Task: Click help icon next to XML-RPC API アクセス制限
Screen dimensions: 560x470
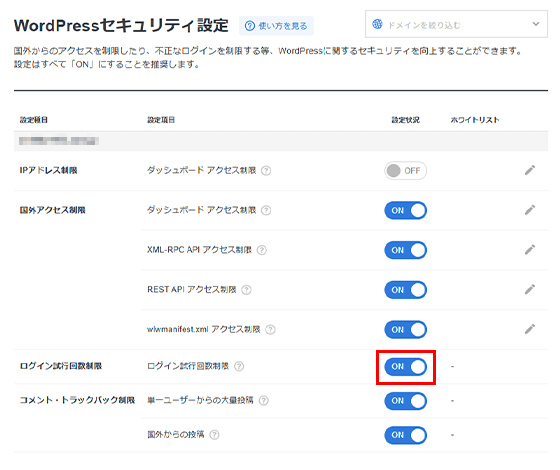Action: [261, 250]
